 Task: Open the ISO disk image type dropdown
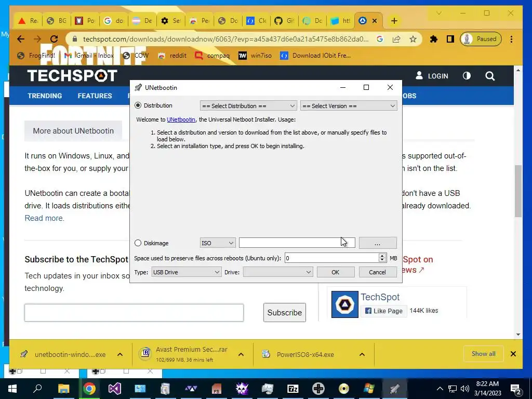tap(218, 243)
